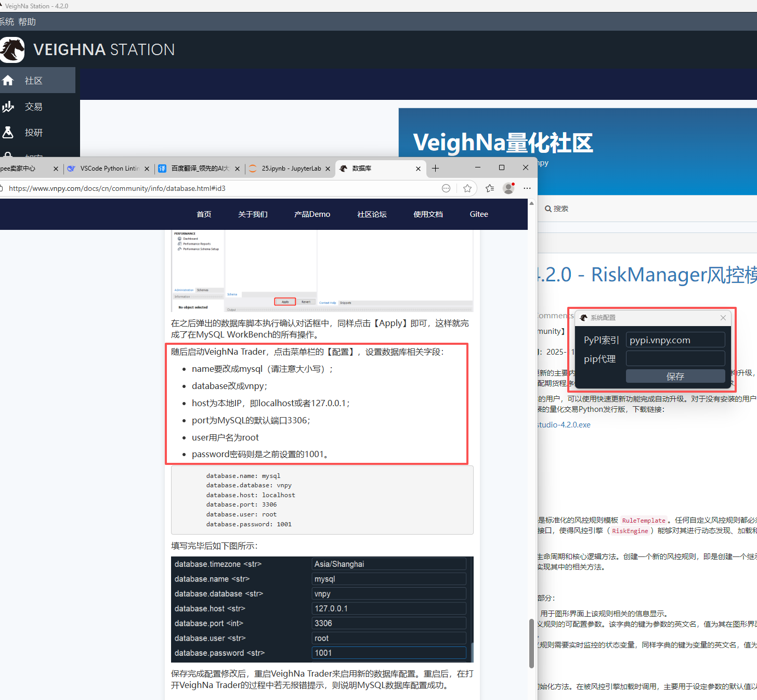Open a new browser tab
Screen dimensions: 757x700
point(436,168)
